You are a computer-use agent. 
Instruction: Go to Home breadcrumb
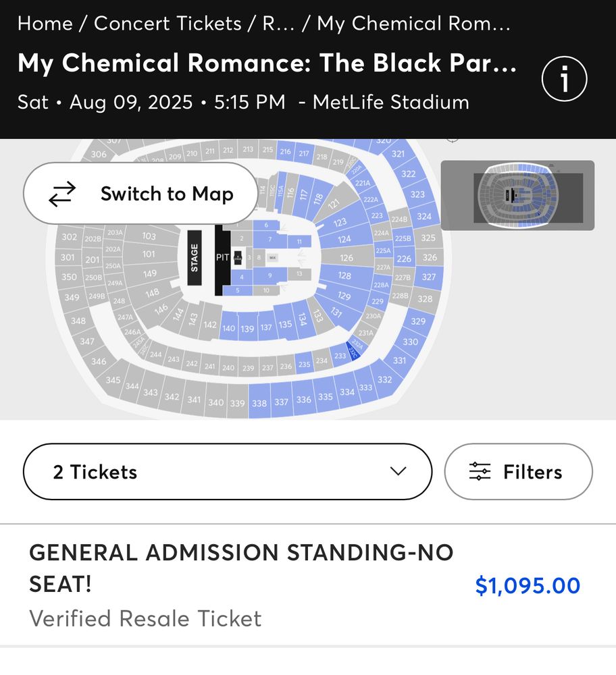tap(45, 23)
